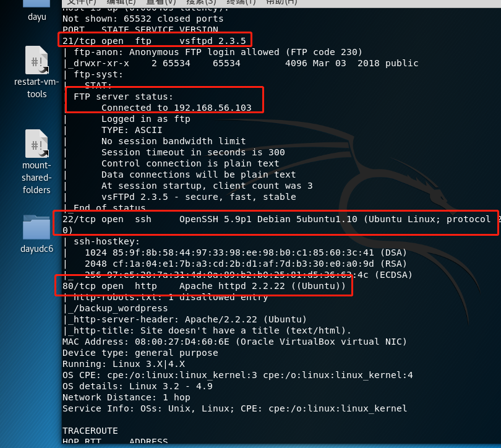This screenshot has width=501, height=448.
Task: Click 'Connected to 192.168.56.103' text
Action: click(176, 108)
